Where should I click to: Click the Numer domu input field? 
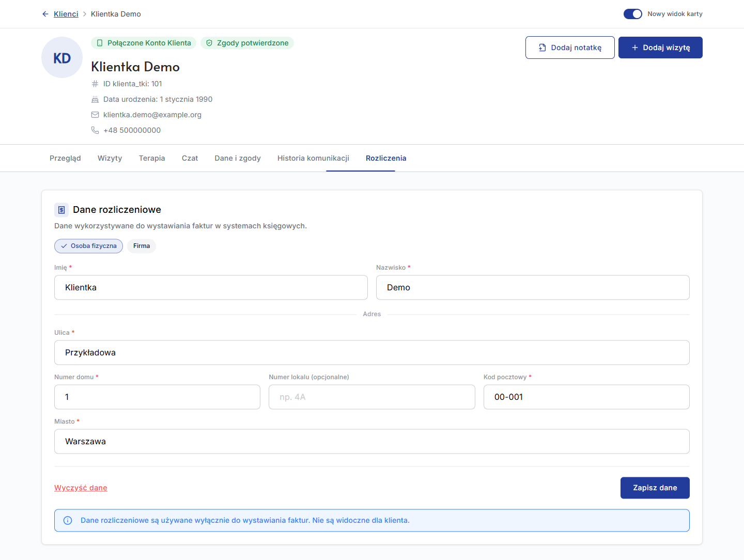coord(157,397)
